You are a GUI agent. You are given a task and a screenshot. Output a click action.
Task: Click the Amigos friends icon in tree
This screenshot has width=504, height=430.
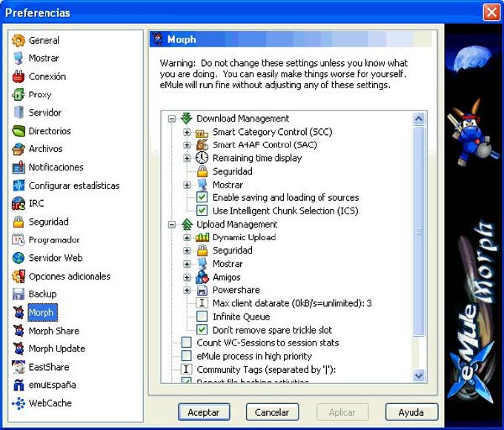(x=202, y=277)
